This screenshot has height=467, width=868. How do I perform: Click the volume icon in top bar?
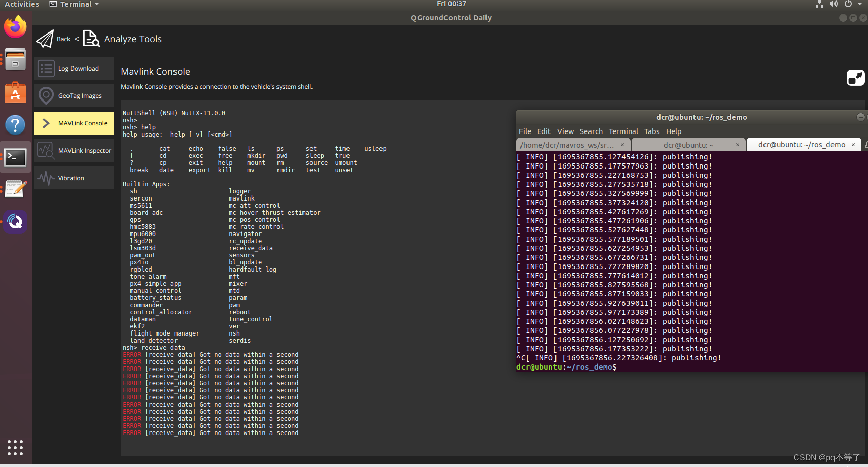[834, 4]
